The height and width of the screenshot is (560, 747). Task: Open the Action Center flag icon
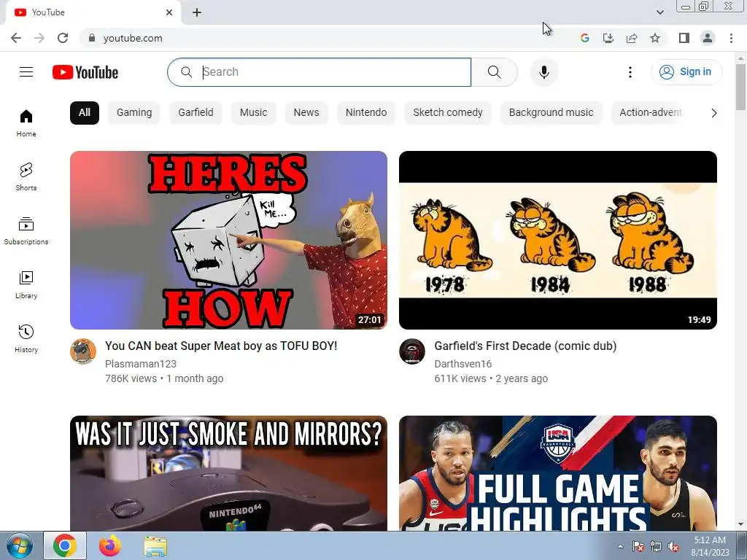click(638, 547)
